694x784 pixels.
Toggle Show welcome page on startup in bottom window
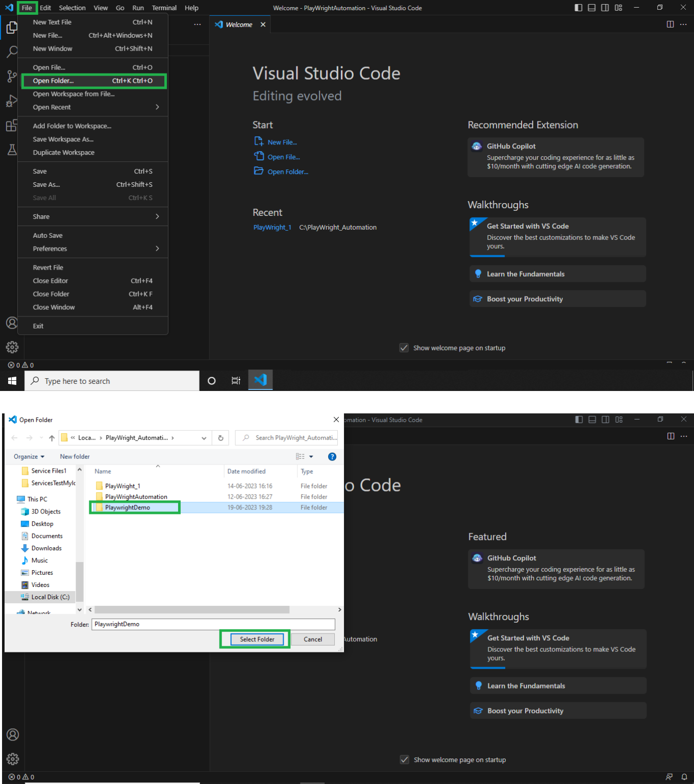(x=405, y=760)
